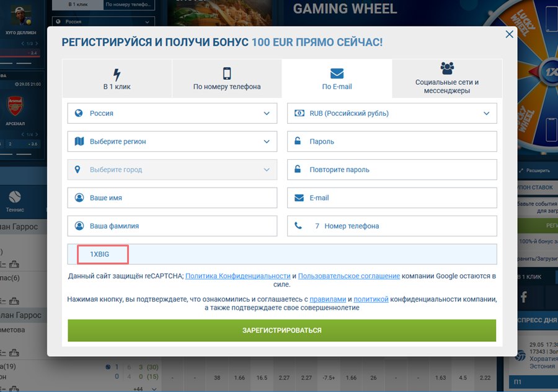Click the smartphone icon in the tabs
Image resolution: width=558 pixels, height=392 pixels.
[x=227, y=74]
